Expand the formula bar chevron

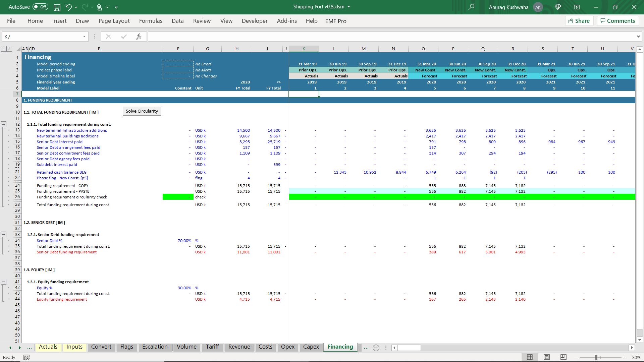pyautogui.click(x=638, y=37)
